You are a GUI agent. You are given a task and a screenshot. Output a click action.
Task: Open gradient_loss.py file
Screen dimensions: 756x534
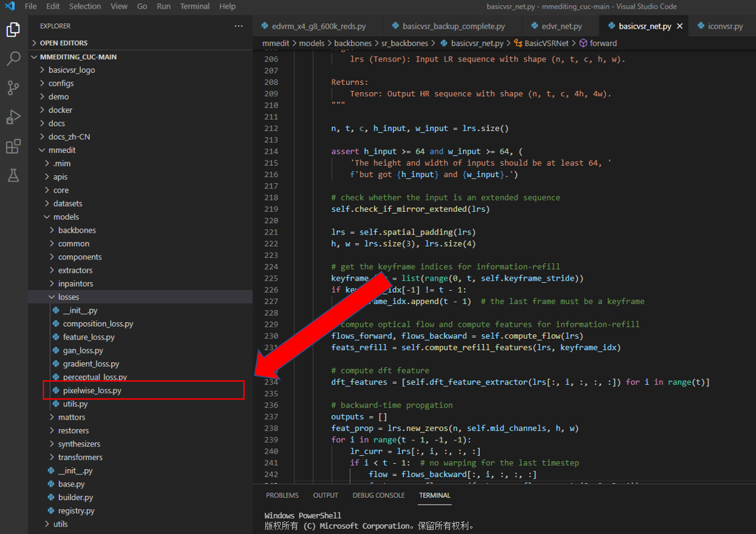140,364
